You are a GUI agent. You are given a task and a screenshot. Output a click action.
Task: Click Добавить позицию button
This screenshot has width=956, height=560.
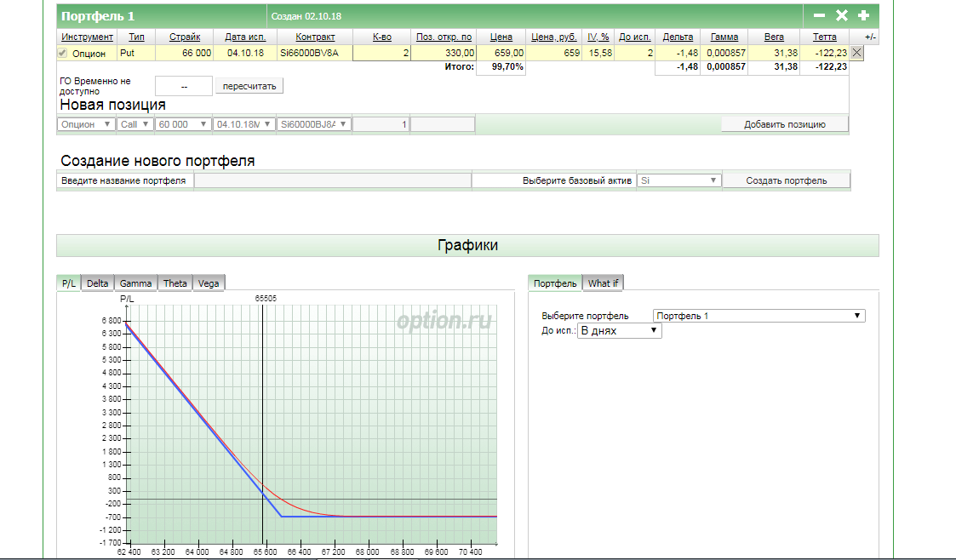point(784,124)
